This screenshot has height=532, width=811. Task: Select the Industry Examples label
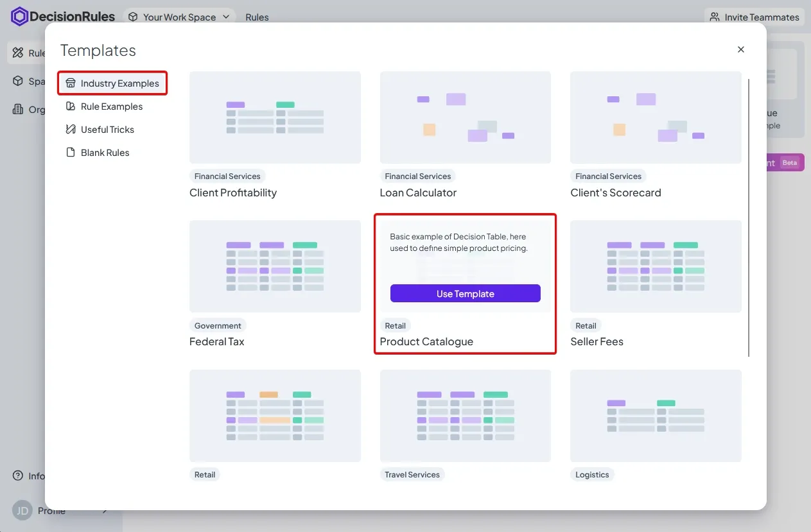pyautogui.click(x=120, y=83)
